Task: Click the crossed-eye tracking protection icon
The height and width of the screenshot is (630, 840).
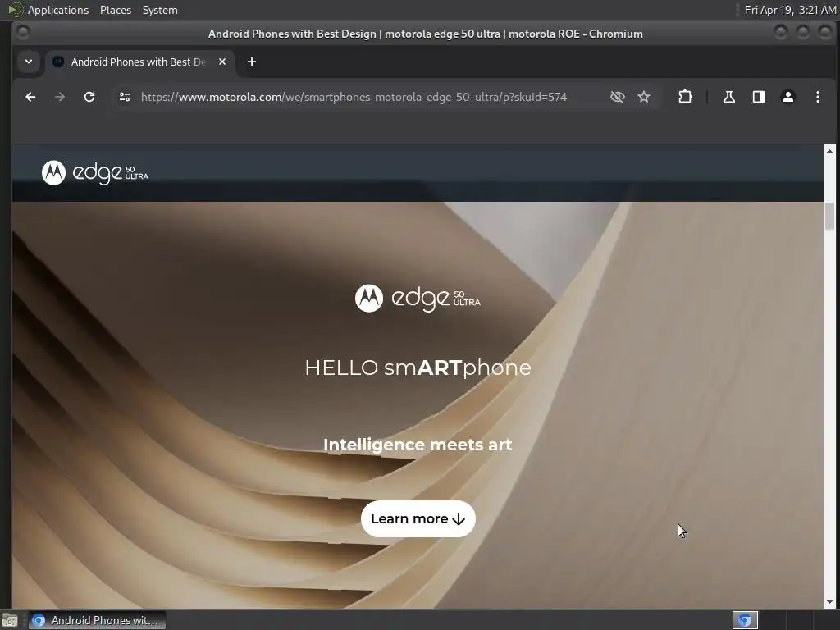Action: click(617, 97)
